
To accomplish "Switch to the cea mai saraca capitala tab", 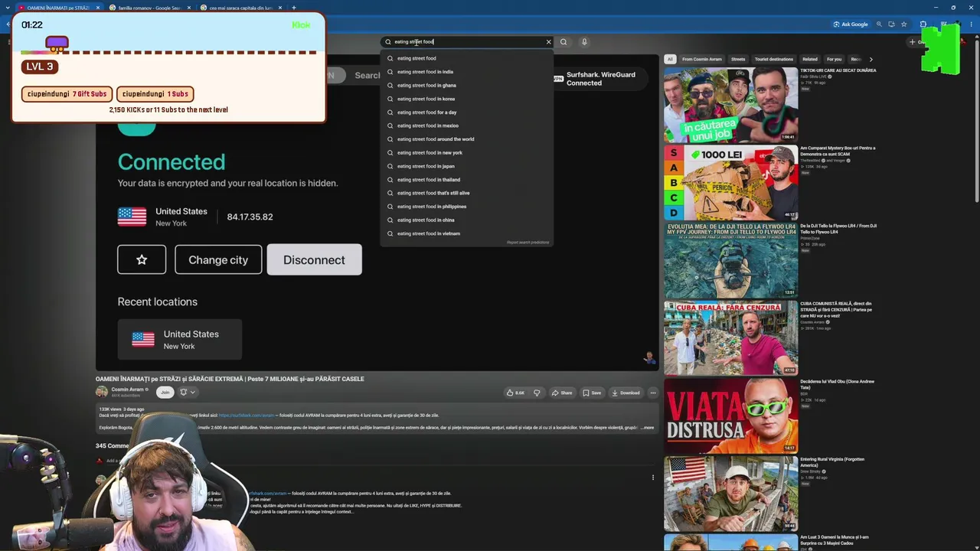I will (x=240, y=8).
